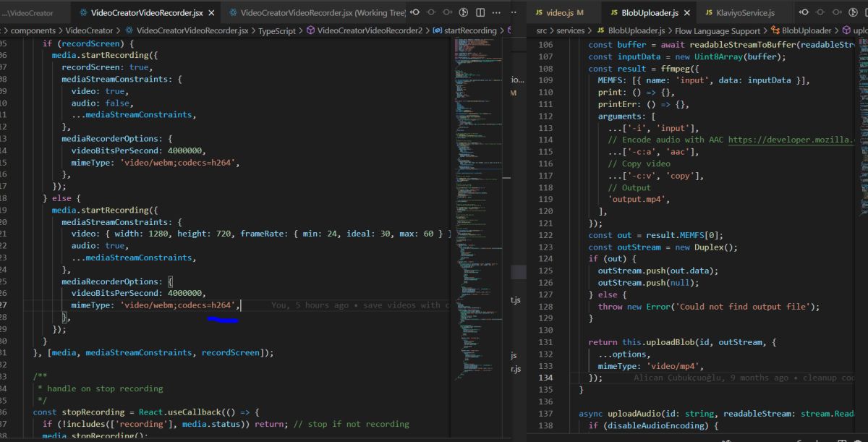Open 'src' breadcrumb in right editor
The width and height of the screenshot is (868, 442).
542,30
